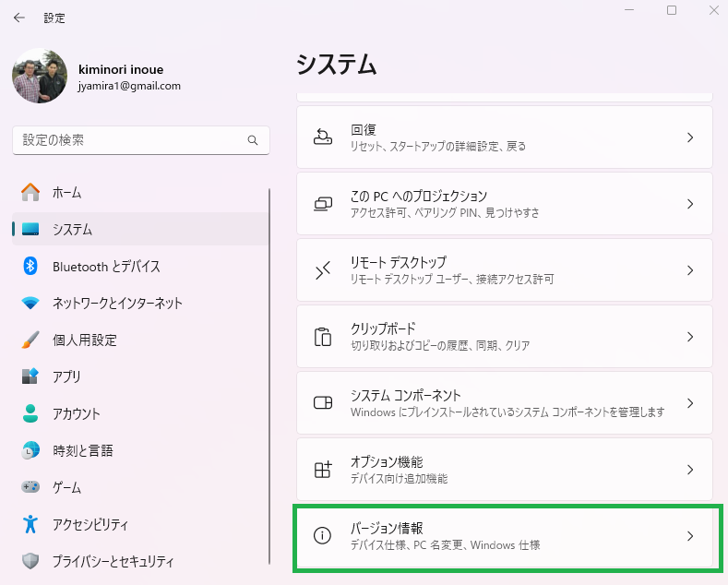Screen dimensions: 728x585
Task: Expand the システム コンポーネント chevron
Action: click(690, 403)
